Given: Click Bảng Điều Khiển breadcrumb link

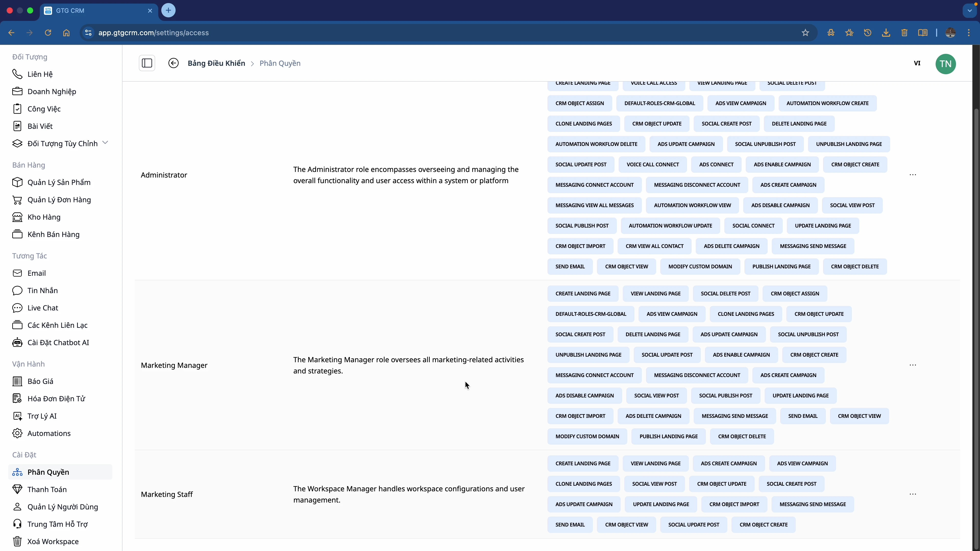Looking at the screenshot, I should pos(216,63).
